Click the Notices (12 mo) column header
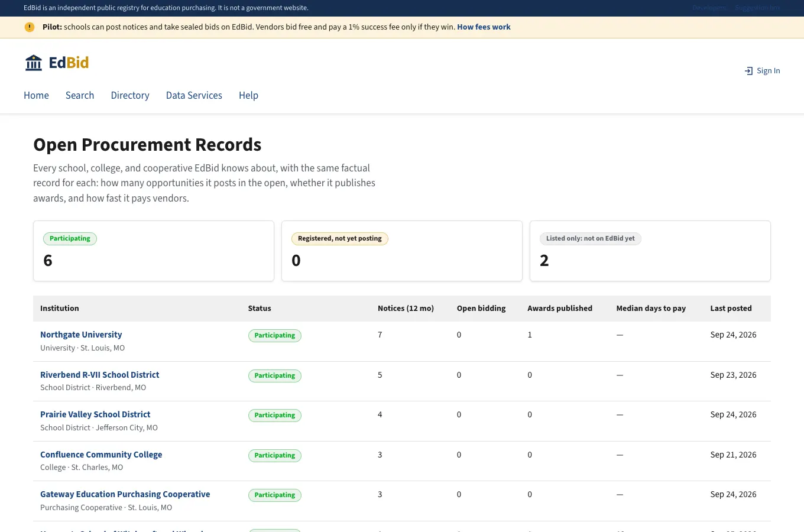 pyautogui.click(x=406, y=309)
